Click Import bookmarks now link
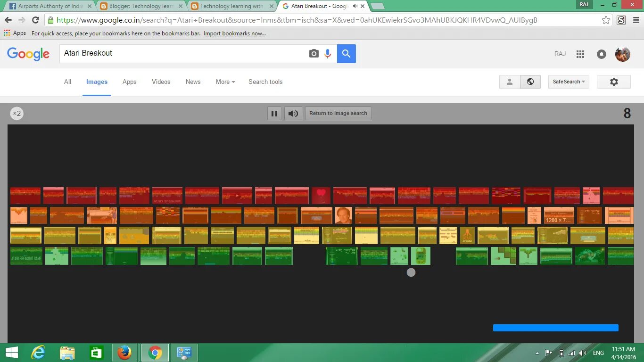This screenshot has height=362, width=644. pyautogui.click(x=234, y=33)
